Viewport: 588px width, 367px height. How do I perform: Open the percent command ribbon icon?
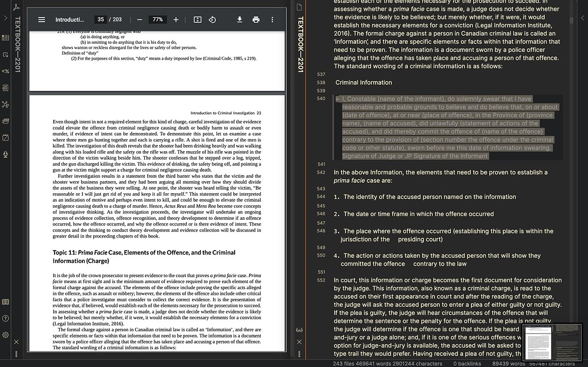pyautogui.click(x=5, y=71)
